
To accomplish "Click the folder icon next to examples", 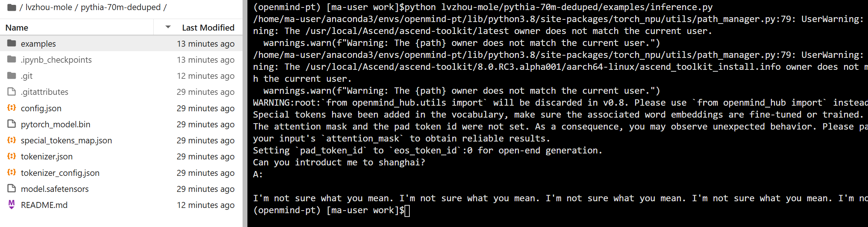I will [x=12, y=43].
